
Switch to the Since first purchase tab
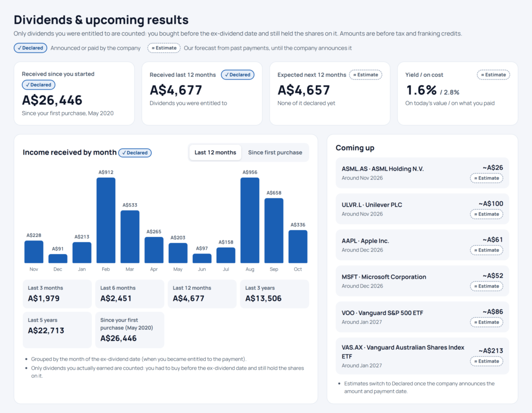click(275, 152)
